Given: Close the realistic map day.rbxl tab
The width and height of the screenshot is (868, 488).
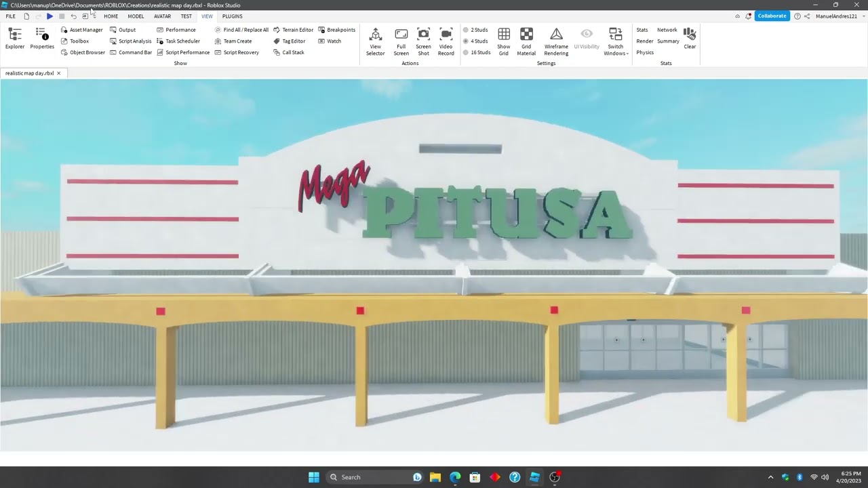Looking at the screenshot, I should 58,73.
